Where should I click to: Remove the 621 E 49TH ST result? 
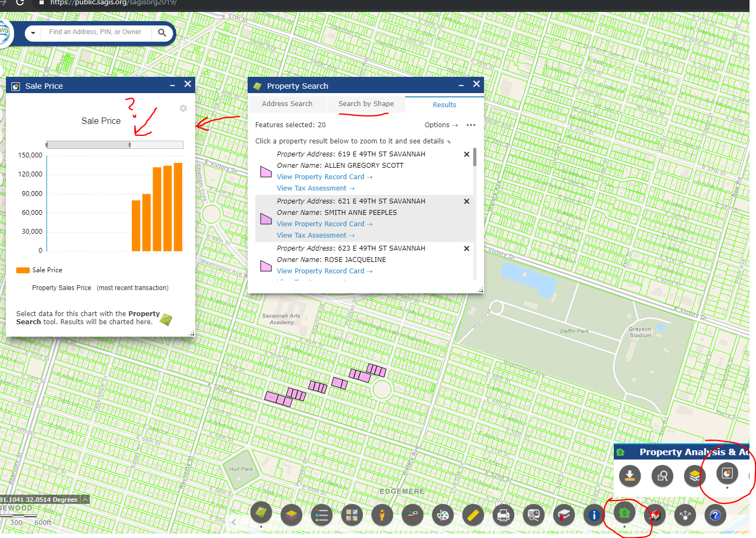click(x=467, y=201)
